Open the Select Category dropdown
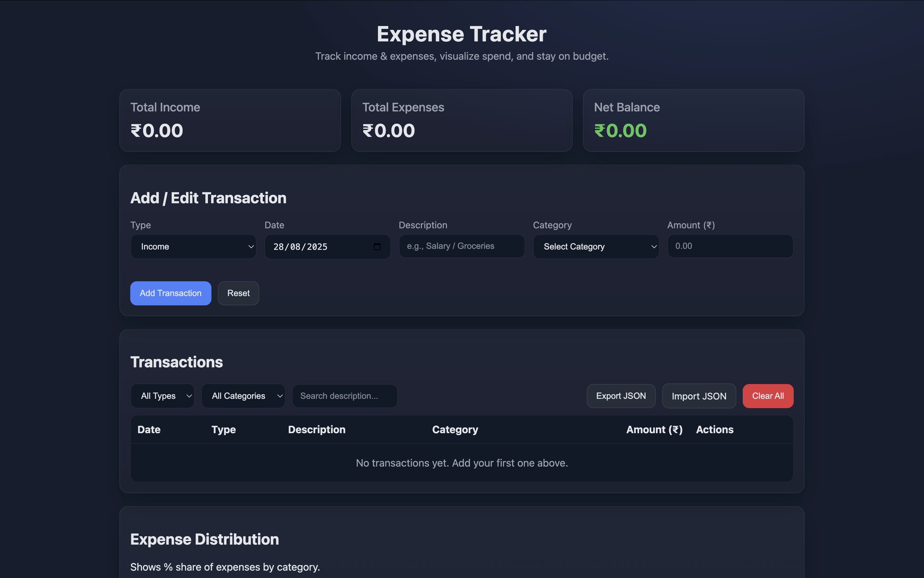Viewport: 924px width, 578px height. tap(596, 247)
